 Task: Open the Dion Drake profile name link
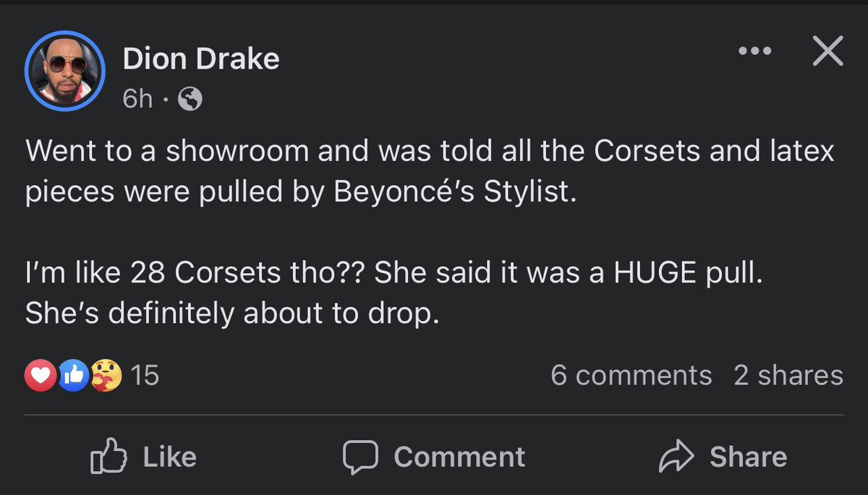point(201,59)
